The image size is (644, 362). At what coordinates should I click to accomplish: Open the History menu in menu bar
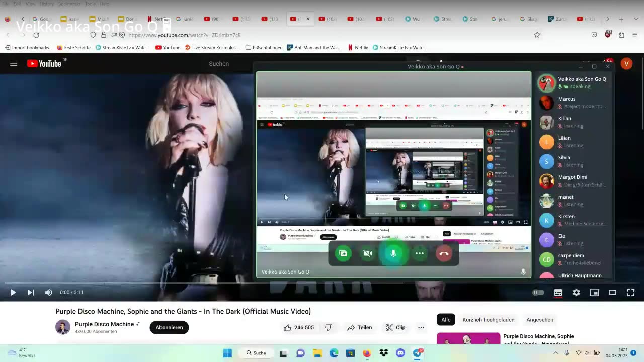coord(46,4)
